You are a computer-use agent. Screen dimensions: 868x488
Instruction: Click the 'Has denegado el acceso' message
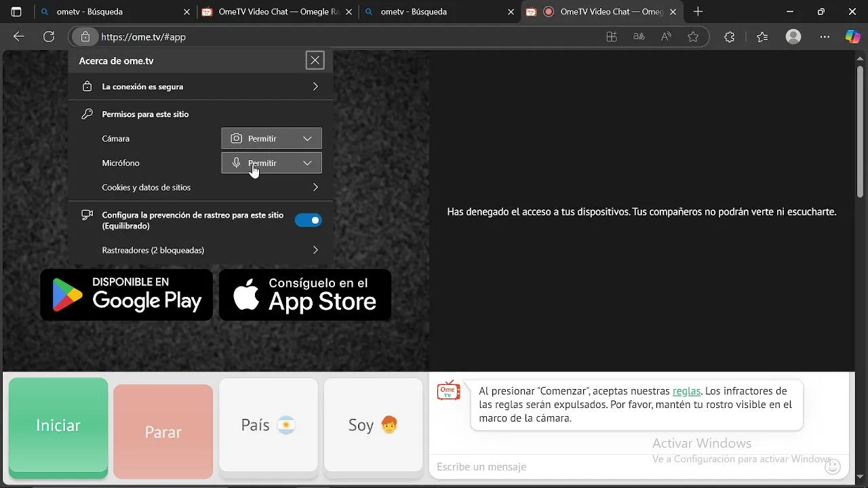coord(642,211)
